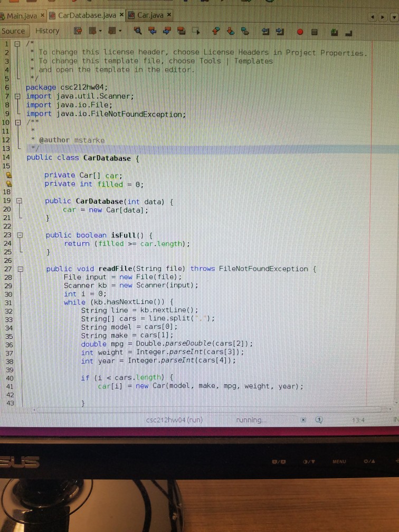This screenshot has height=532, width=399.
Task: Collapse Javadoc fold on line 10
Action: 17,122
